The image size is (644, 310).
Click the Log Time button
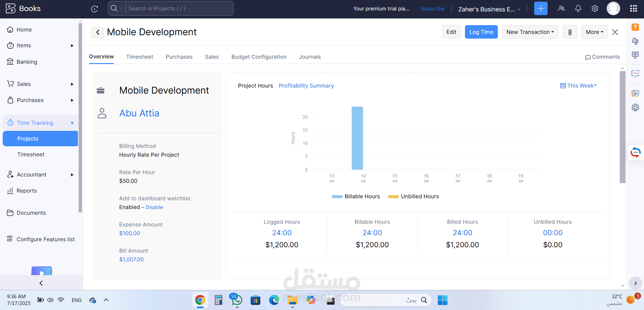pos(481,32)
